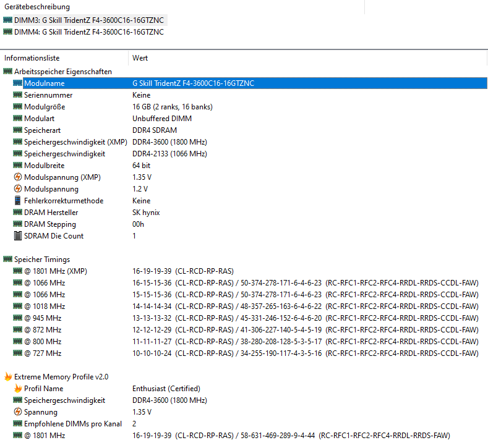Click the timing value starting 15-15-15-36

tap(306, 295)
